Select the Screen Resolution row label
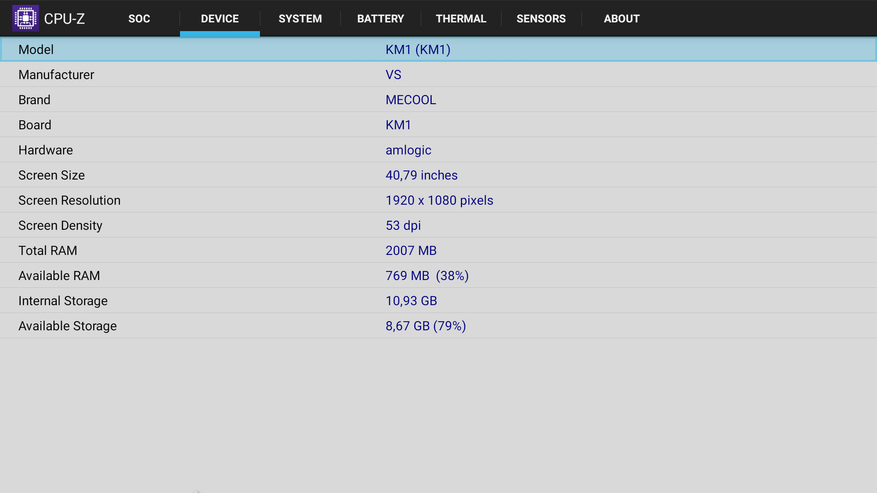This screenshot has height=493, width=877. pos(69,200)
